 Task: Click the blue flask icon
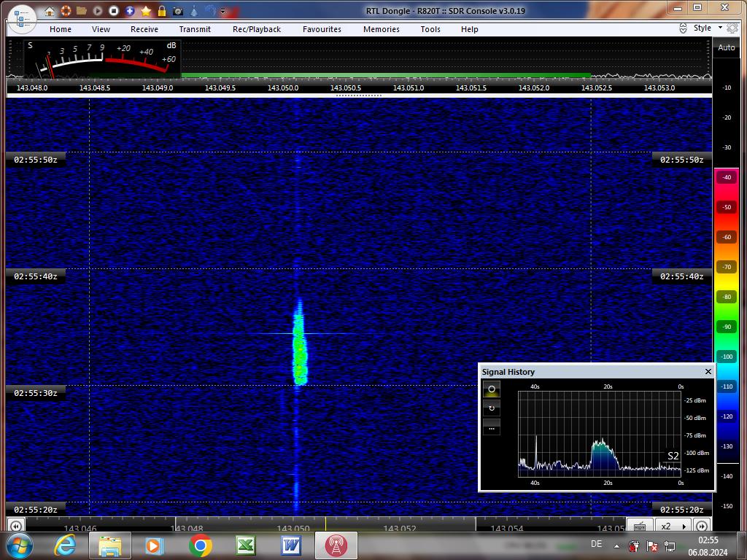tap(194, 10)
